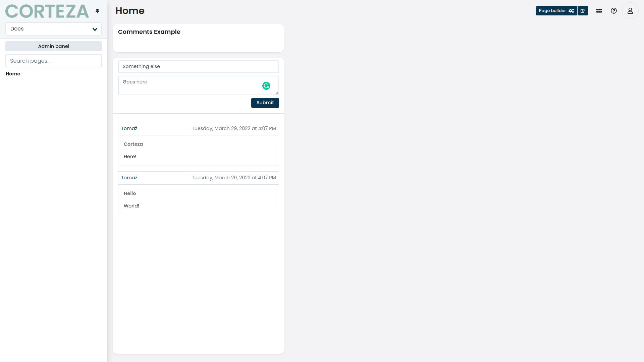Viewport: 644px width, 362px height.
Task: Click the 'Comments Example' heading
Action: tap(149, 32)
